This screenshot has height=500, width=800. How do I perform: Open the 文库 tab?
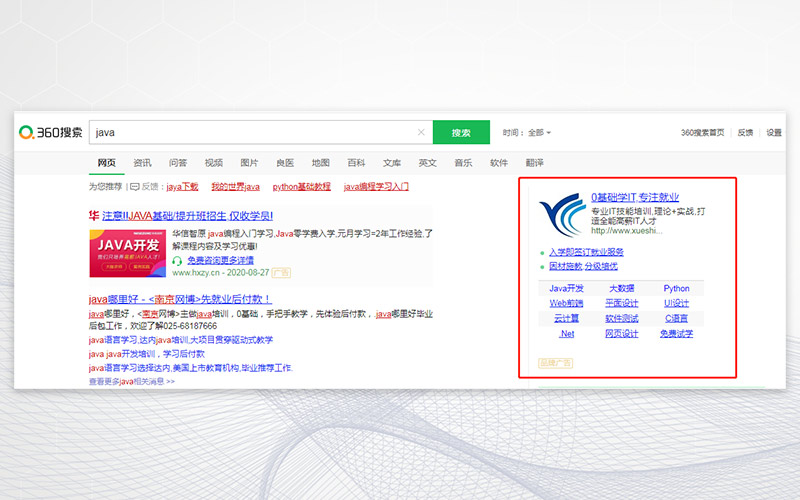392,163
